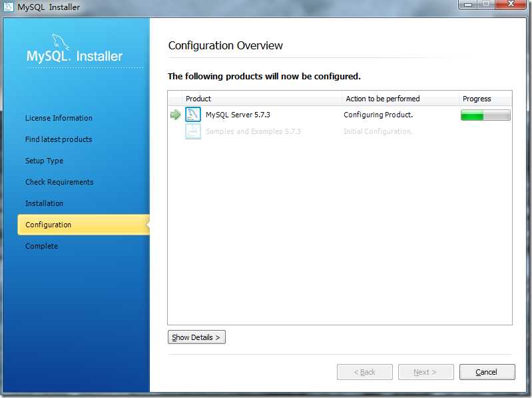
Task: Select Find latest products step
Action: [59, 139]
